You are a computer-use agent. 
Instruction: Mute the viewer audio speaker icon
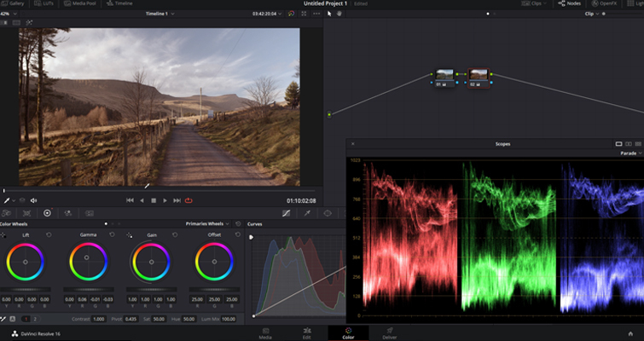[33, 200]
